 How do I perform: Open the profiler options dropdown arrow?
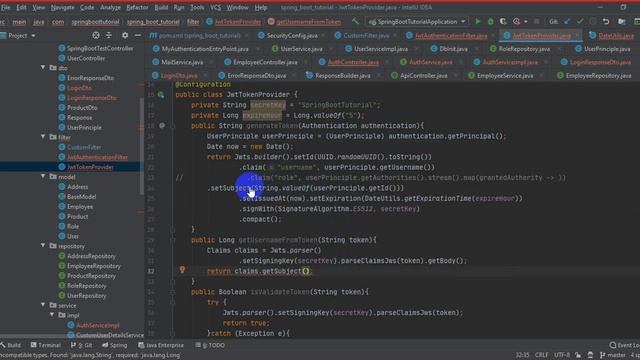coord(526,22)
